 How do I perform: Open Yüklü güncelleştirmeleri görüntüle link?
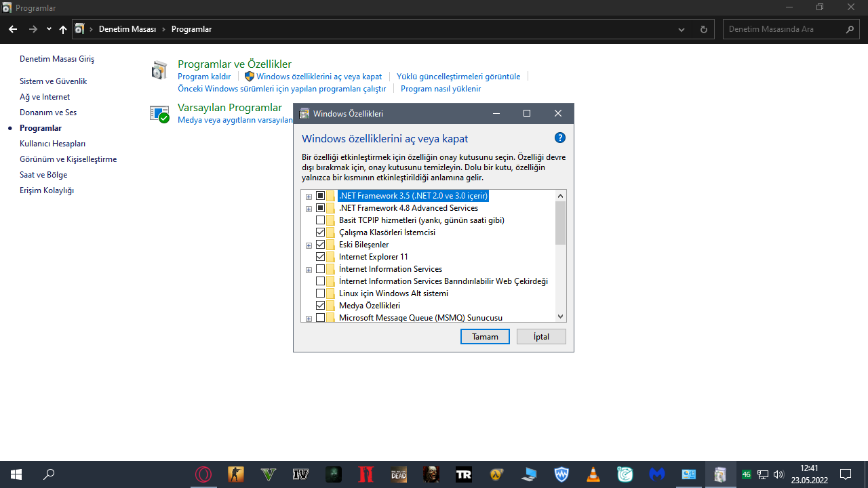458,77
